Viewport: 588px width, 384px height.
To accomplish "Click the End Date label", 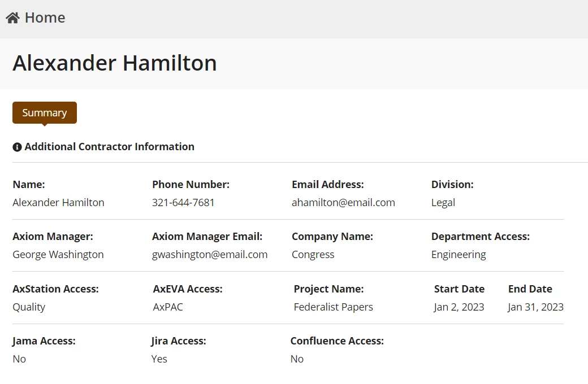I will click(530, 289).
